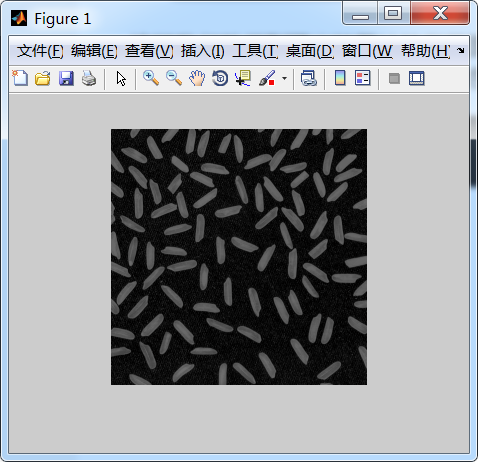Click the Hide Plot Tools icon

394,79
